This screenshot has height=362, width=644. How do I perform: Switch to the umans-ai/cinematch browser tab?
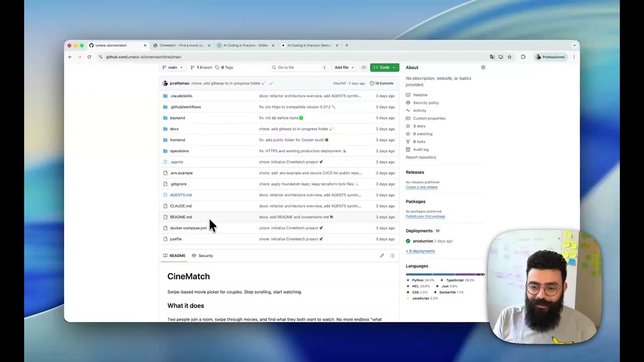point(118,45)
